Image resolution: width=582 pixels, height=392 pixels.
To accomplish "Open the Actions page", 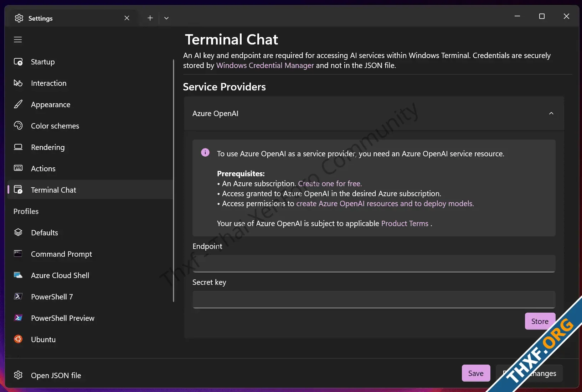I will pos(90,168).
